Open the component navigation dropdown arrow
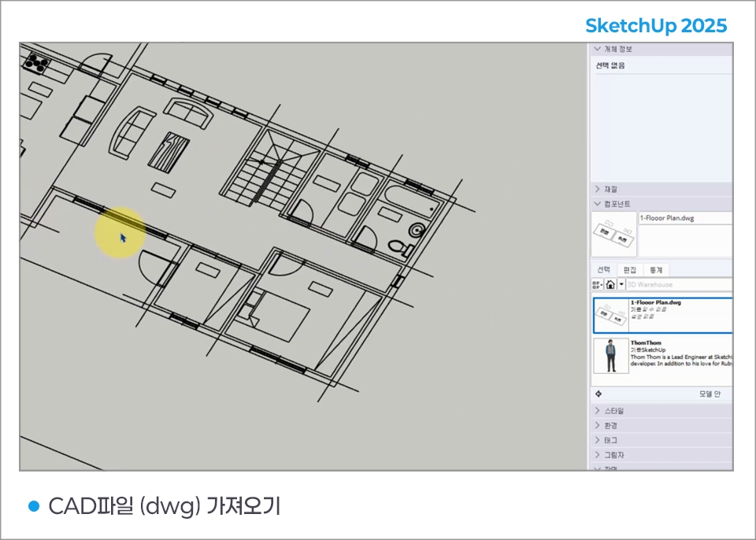The image size is (756, 540). point(621,284)
